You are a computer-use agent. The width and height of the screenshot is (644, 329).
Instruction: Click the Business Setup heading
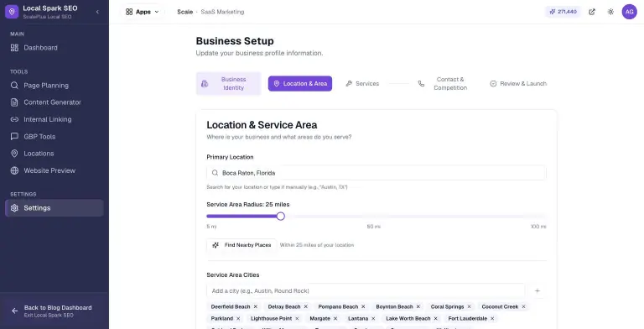[x=235, y=41]
